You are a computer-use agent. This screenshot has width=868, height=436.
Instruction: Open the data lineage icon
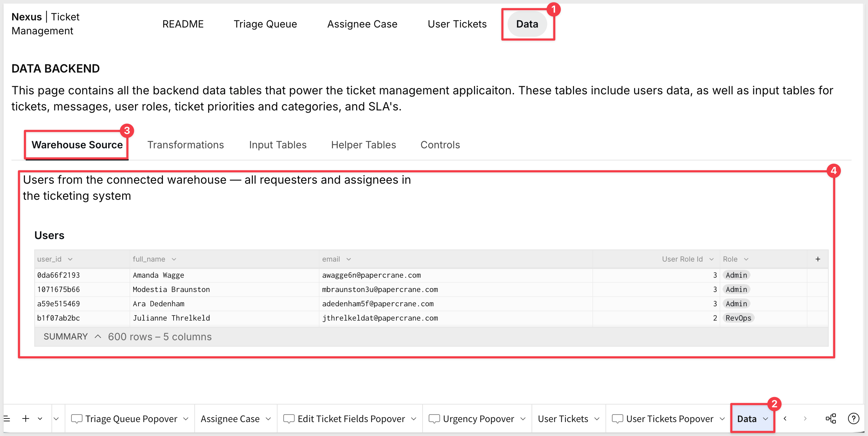pyautogui.click(x=831, y=418)
